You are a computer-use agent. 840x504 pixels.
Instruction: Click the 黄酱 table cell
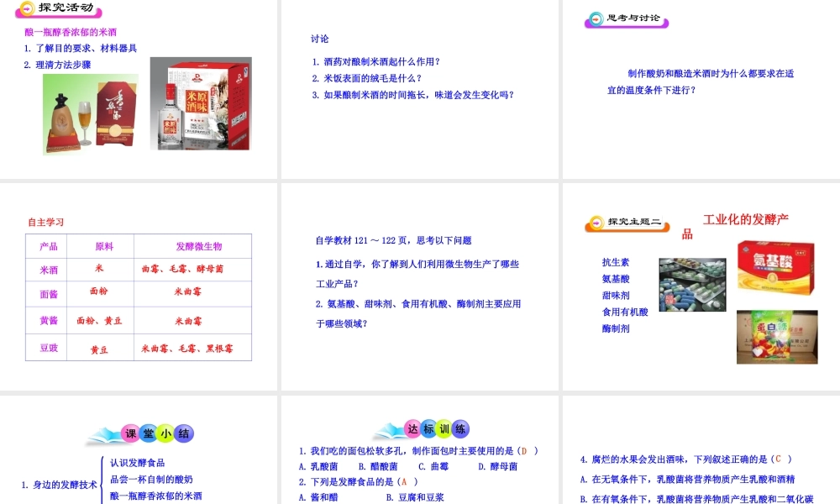click(x=48, y=320)
